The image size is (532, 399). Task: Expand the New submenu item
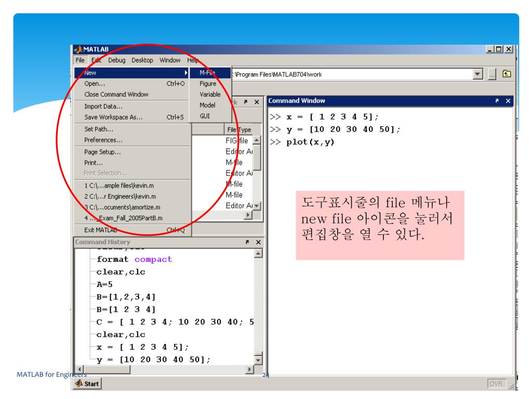(131, 73)
